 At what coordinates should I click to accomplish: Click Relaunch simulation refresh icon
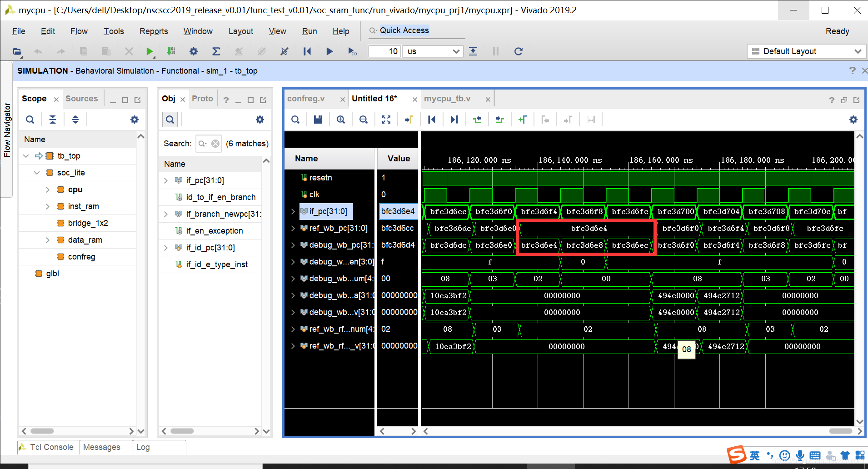[518, 51]
